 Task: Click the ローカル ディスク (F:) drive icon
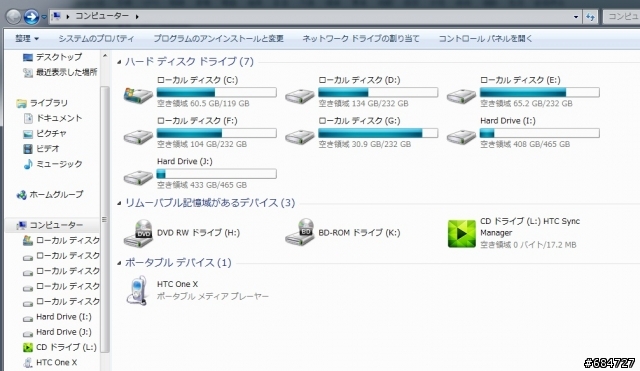tap(138, 136)
